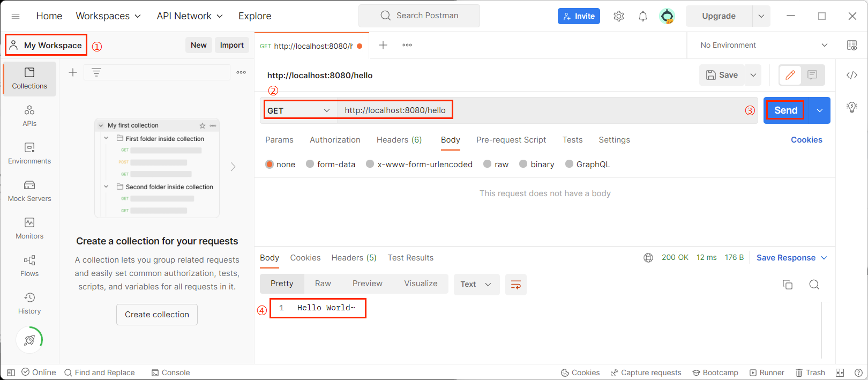The image size is (868, 380).
Task: Open environment quick look icon
Action: click(852, 45)
